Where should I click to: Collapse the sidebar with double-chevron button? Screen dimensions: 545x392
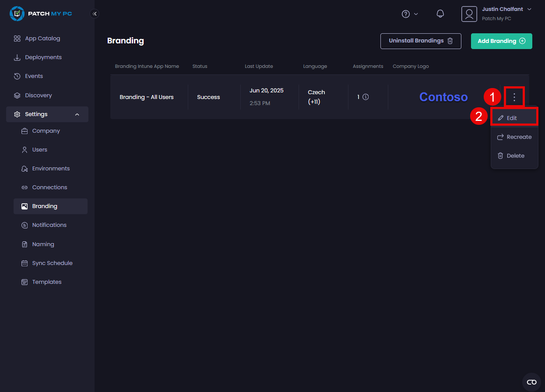tap(95, 14)
